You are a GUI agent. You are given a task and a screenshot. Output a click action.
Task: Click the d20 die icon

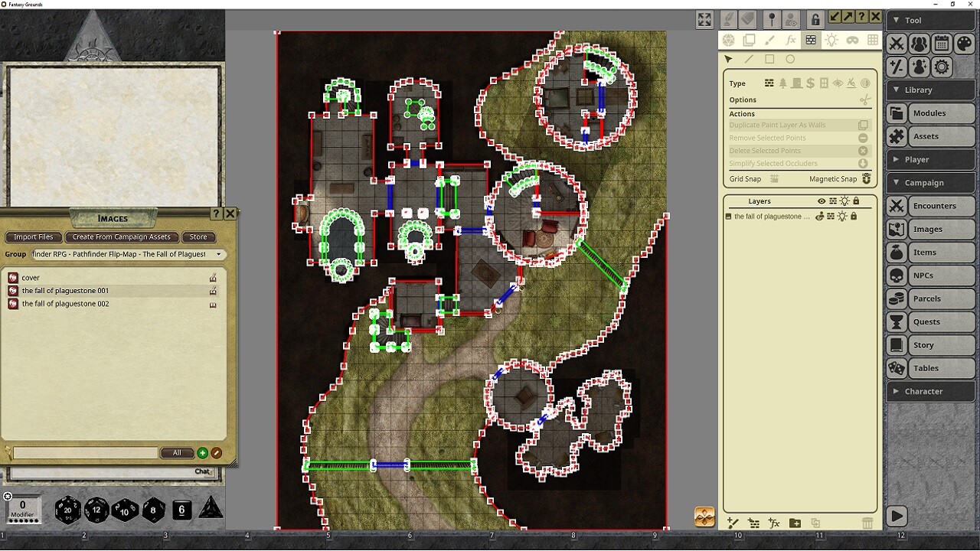click(x=67, y=510)
